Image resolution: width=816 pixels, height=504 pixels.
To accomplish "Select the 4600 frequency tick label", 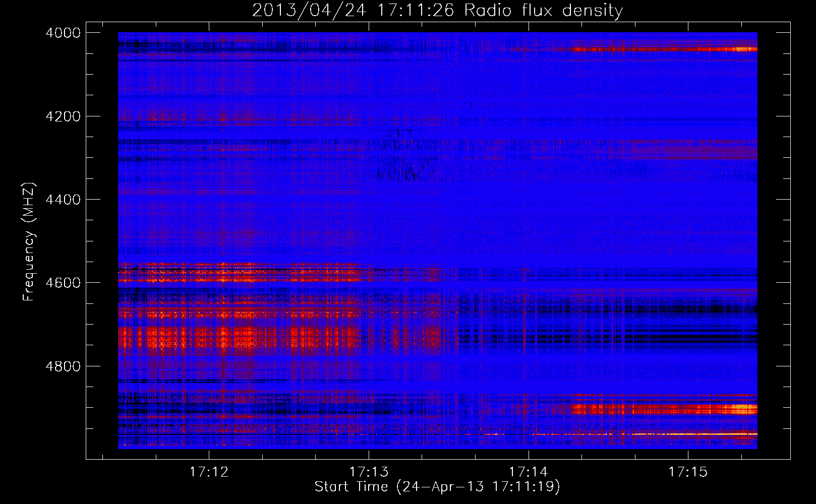I will 63,283.
